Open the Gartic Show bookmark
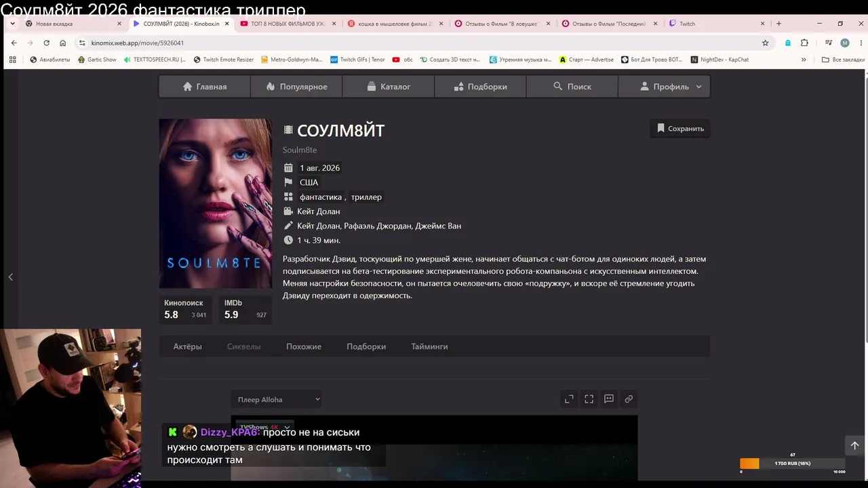 point(97,60)
